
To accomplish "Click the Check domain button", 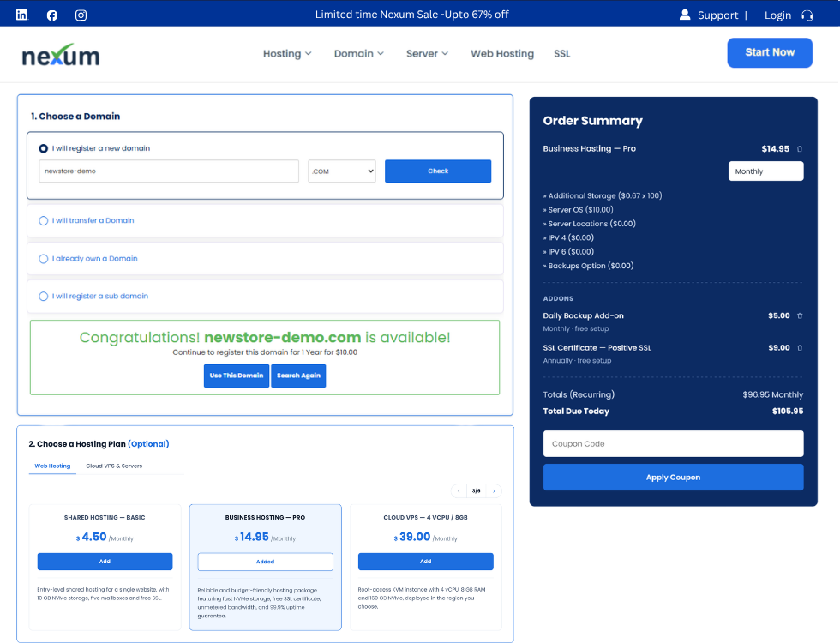I will pos(438,171).
